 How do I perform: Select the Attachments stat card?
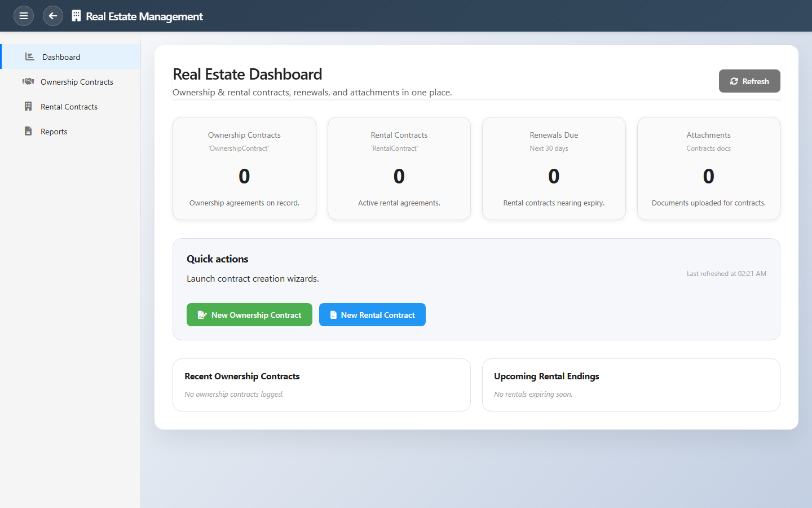pos(709,168)
